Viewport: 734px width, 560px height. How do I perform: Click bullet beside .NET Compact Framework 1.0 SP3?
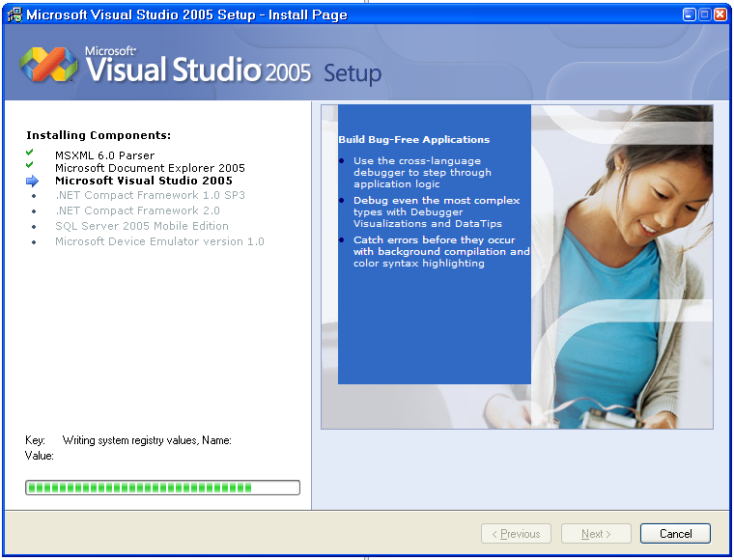pyautogui.click(x=34, y=196)
